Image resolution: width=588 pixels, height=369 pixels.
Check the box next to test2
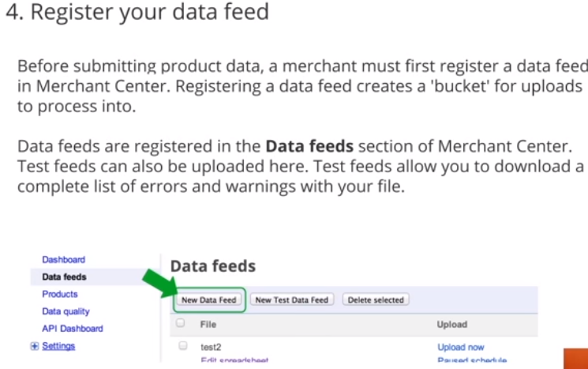[183, 345]
